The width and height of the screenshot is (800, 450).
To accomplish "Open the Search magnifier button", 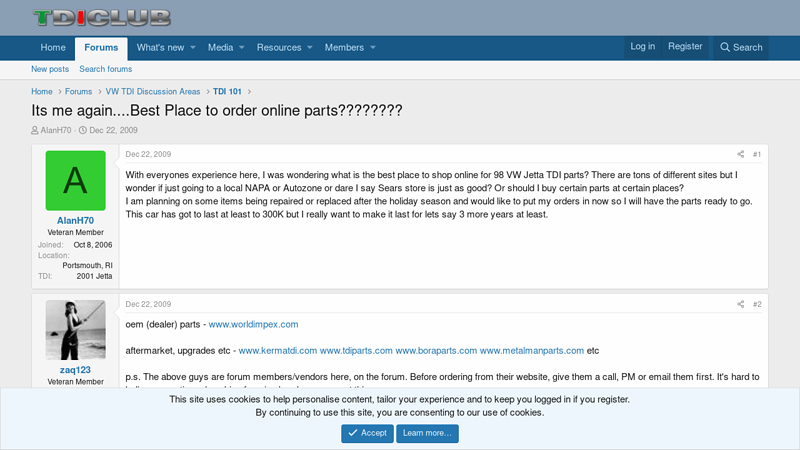I will pos(741,47).
